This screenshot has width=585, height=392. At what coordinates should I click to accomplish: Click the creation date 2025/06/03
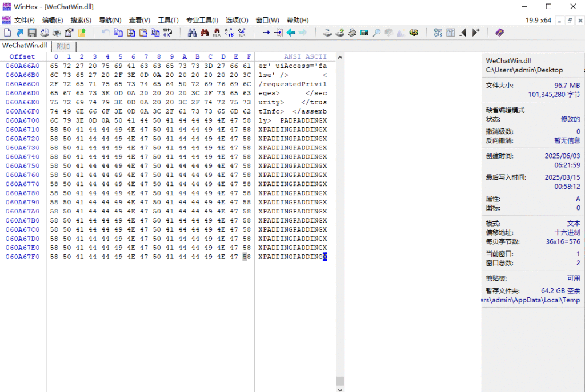[x=562, y=156]
